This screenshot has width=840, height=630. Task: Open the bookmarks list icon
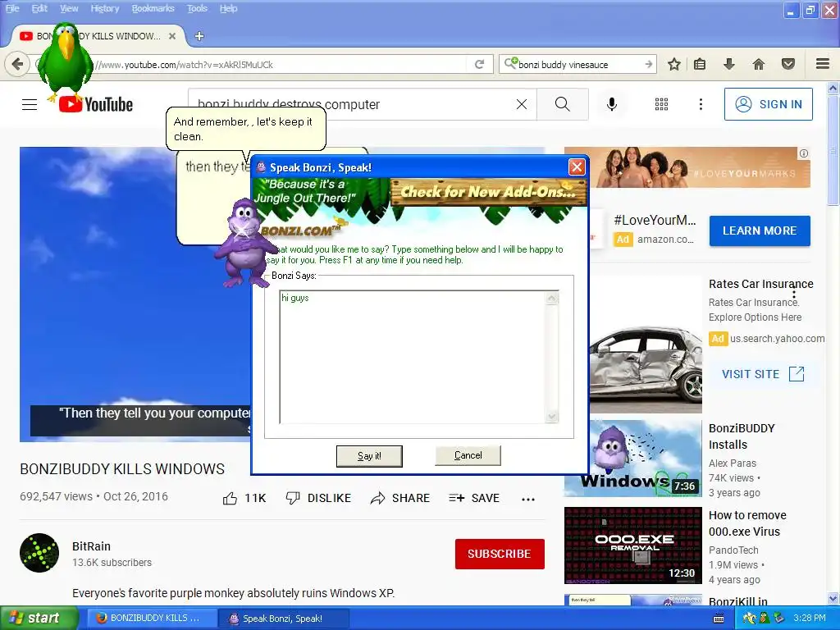point(700,64)
